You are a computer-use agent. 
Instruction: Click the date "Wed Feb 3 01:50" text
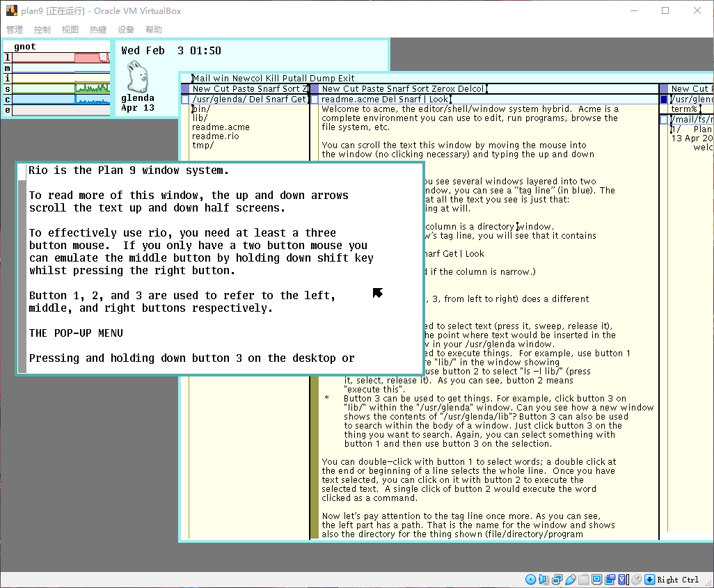point(171,51)
